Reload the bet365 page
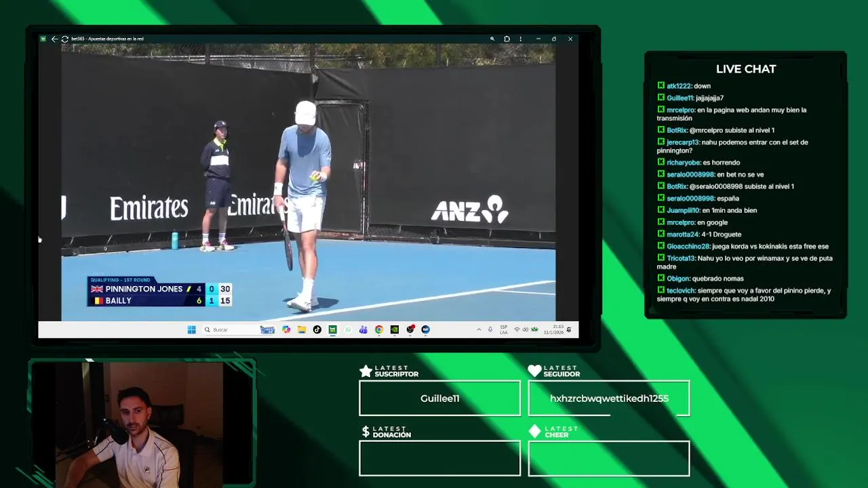Viewport: 868px width, 488px height. tap(64, 39)
